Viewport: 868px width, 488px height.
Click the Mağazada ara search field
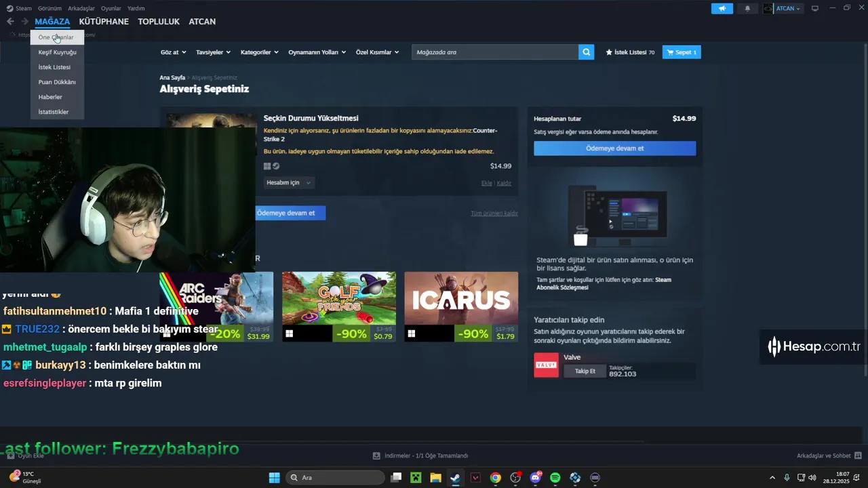click(495, 52)
